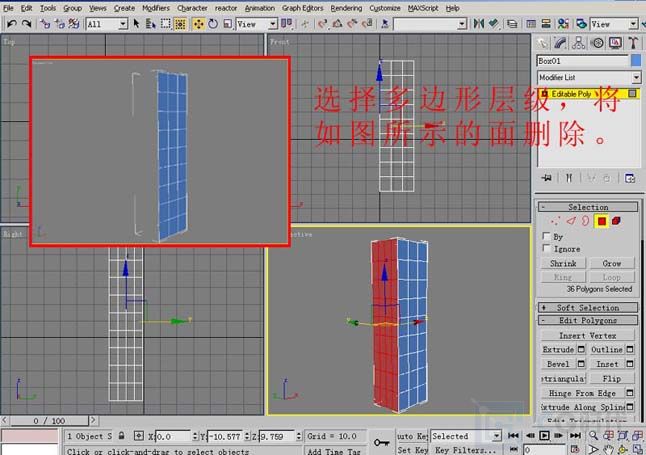Open the Selected key filter dropdown

click(466, 436)
